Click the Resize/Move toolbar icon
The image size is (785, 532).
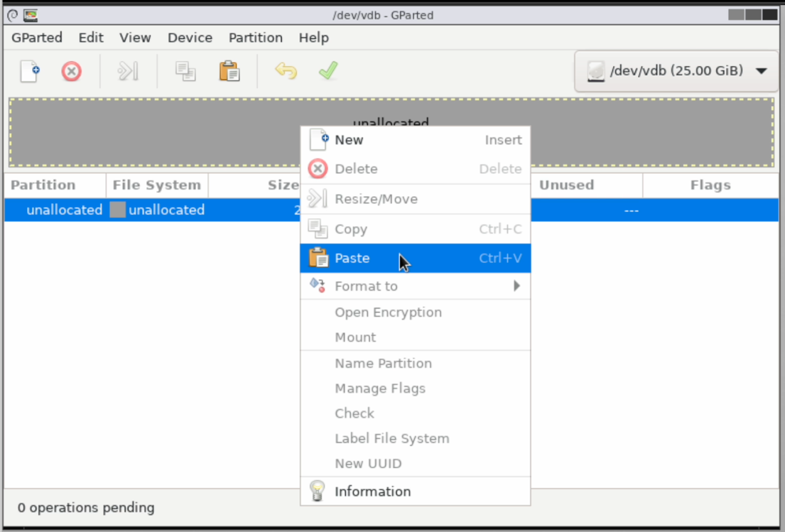pos(128,72)
